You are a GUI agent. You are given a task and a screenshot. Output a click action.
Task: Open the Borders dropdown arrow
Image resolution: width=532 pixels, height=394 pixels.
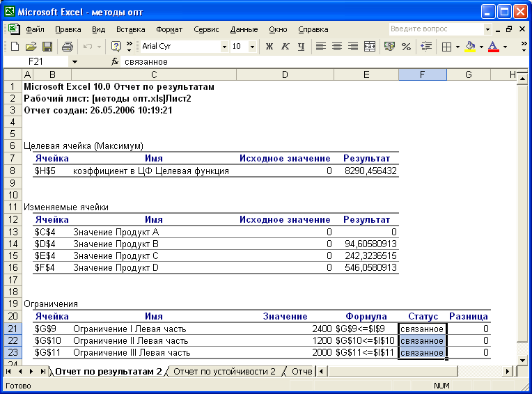[457, 47]
